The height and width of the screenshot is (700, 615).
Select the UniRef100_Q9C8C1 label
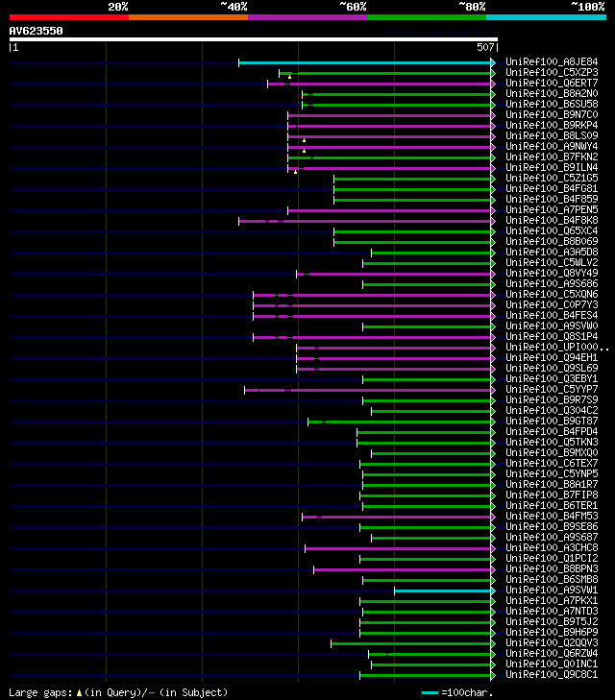tap(552, 674)
